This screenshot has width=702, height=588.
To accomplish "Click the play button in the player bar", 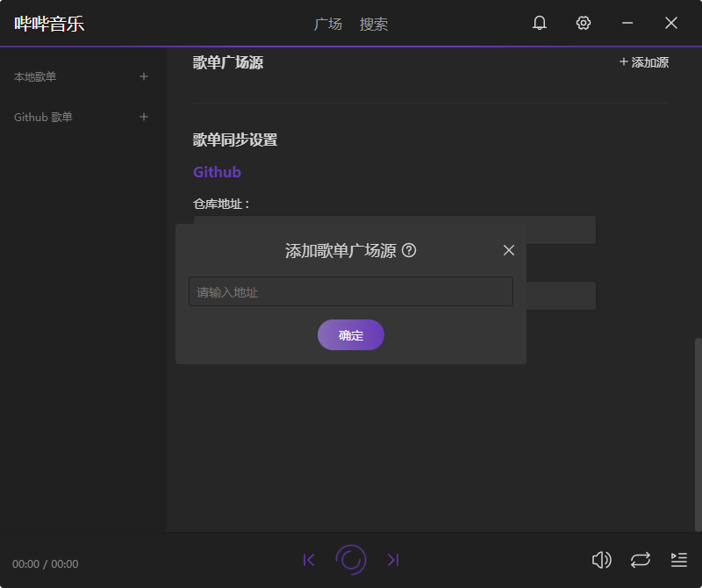I will click(x=351, y=559).
